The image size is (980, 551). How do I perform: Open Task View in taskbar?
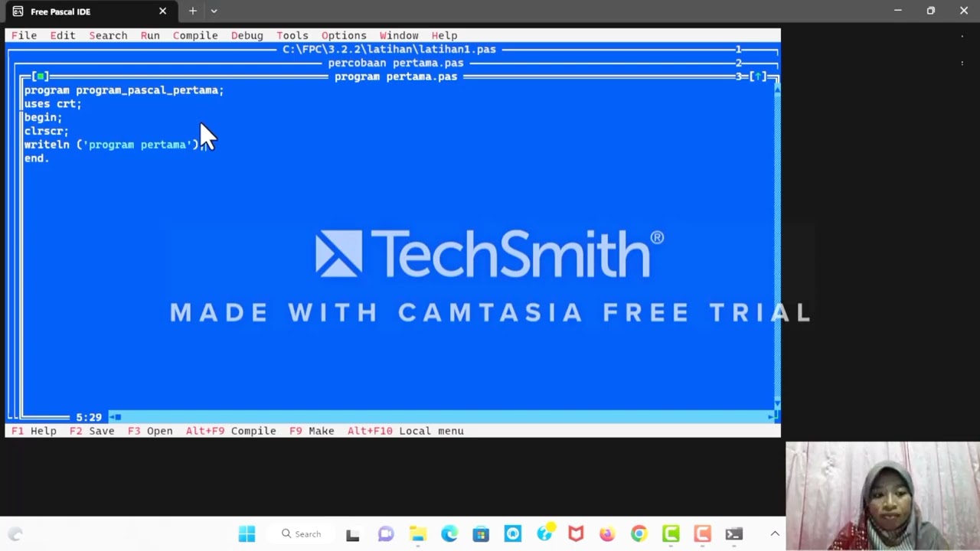(x=353, y=534)
